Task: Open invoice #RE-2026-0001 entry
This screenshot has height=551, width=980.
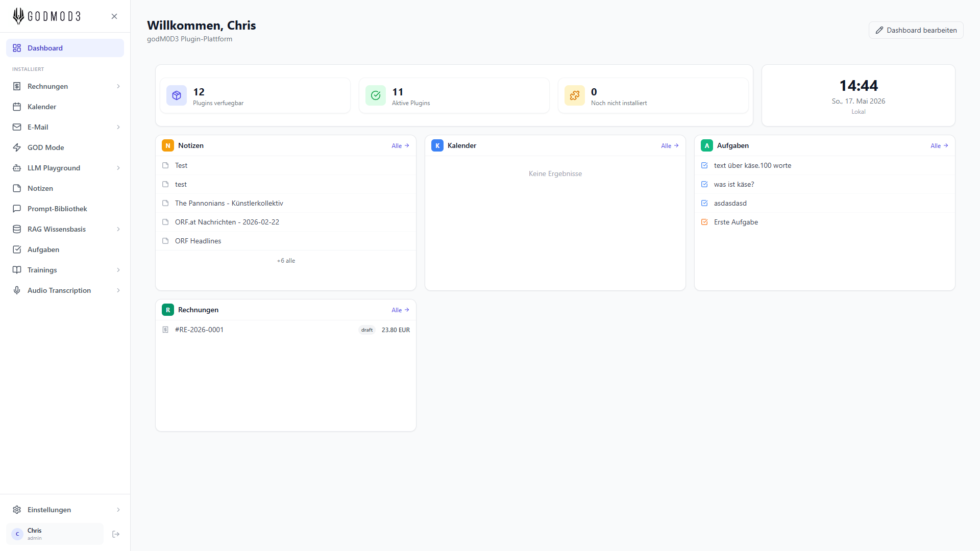Action: (286, 330)
